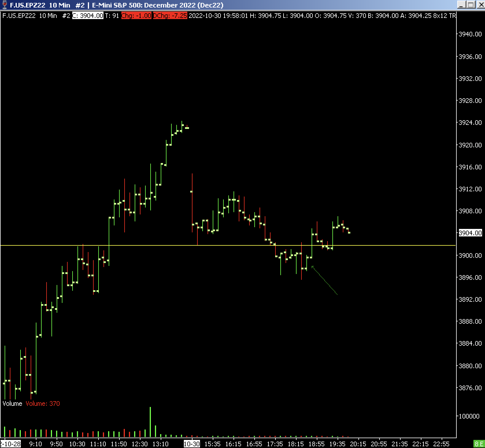485x448 pixels.
Task: Click the 20:55 time axis label
Action: 379,444
